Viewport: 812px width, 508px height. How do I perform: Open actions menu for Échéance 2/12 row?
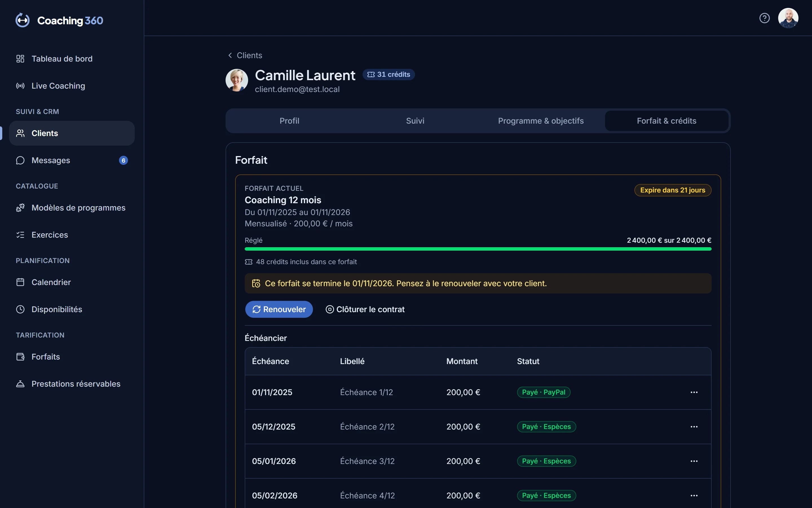coord(694,427)
